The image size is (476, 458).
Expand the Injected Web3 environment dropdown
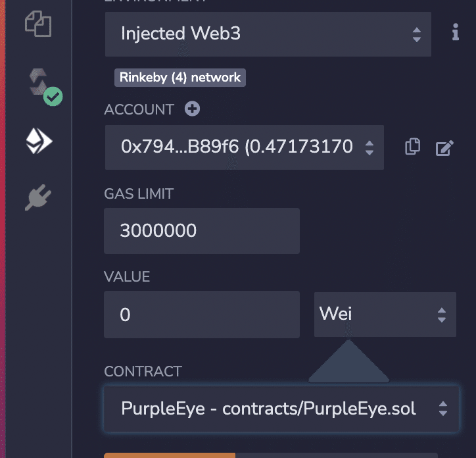pos(268,34)
